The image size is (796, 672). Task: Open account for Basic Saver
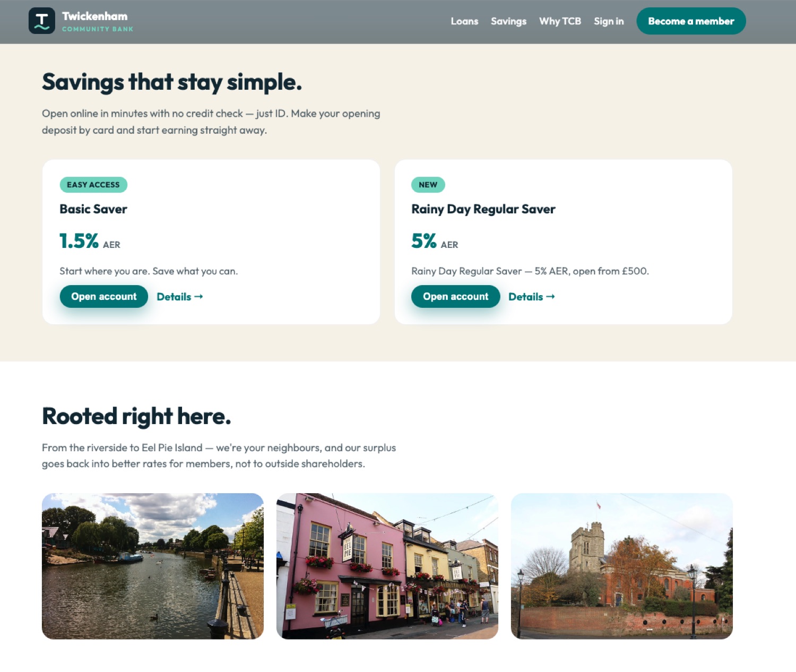104,297
